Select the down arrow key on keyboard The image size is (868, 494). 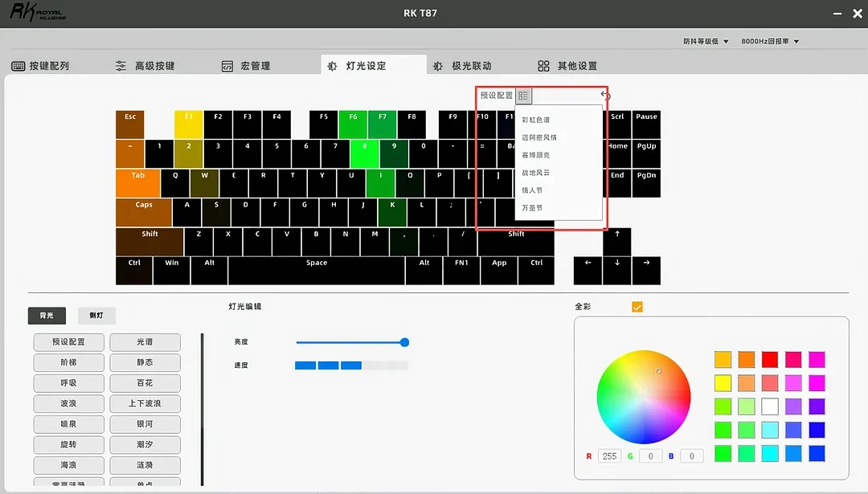pyautogui.click(x=617, y=271)
